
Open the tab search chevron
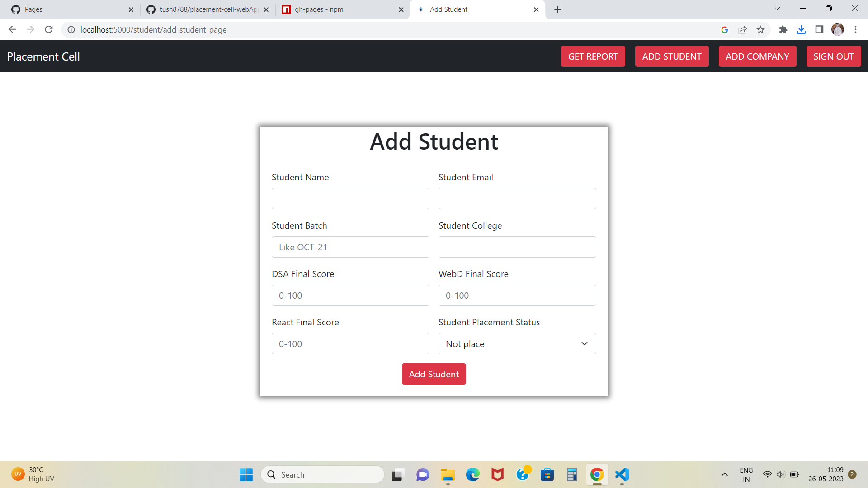tap(777, 8)
